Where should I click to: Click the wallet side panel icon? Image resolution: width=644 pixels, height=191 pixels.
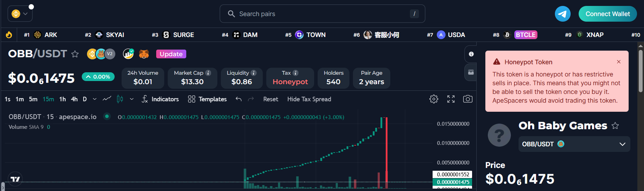[471, 72]
